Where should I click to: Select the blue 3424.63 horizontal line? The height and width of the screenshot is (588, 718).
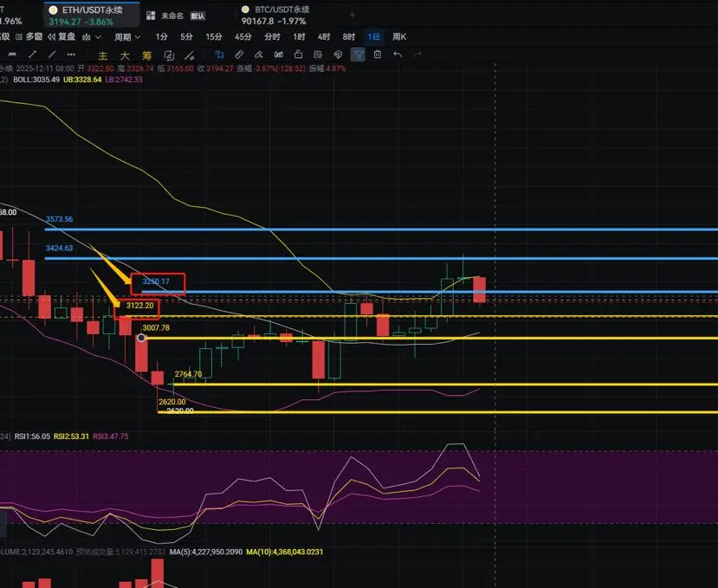pos(380,258)
